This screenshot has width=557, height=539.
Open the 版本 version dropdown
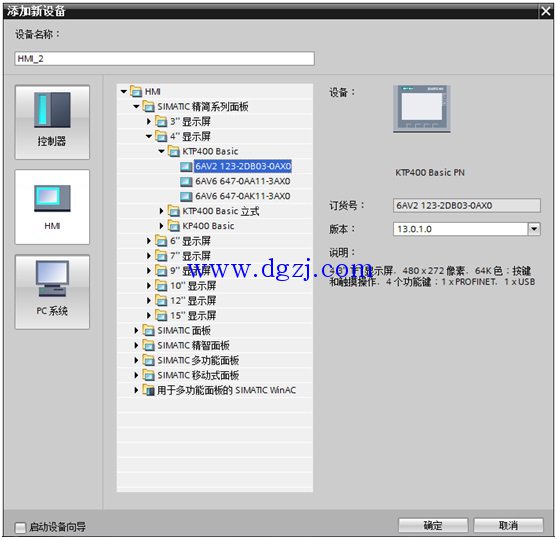[x=534, y=229]
